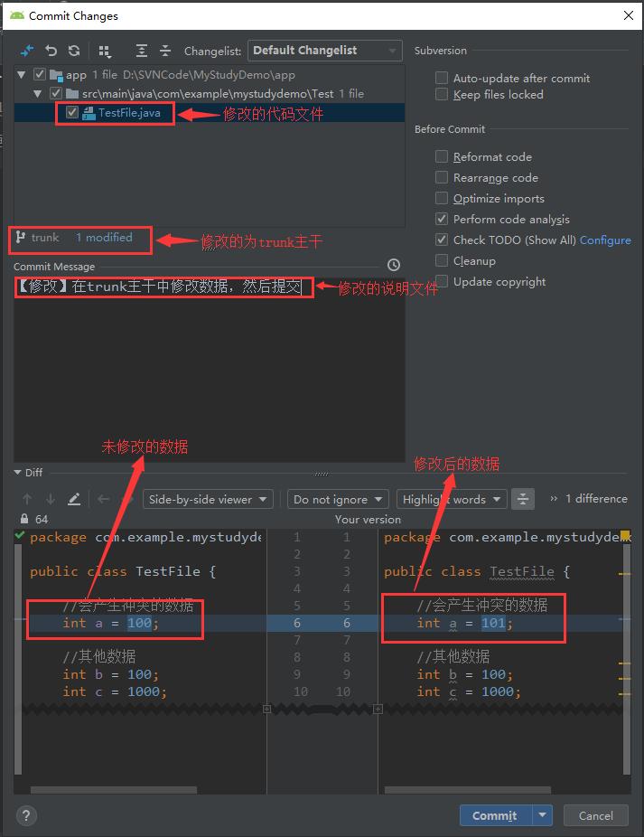Click the Expand All icon

[x=142, y=51]
